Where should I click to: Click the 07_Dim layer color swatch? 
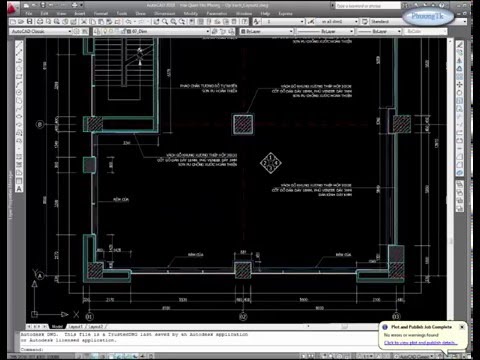[x=129, y=31]
